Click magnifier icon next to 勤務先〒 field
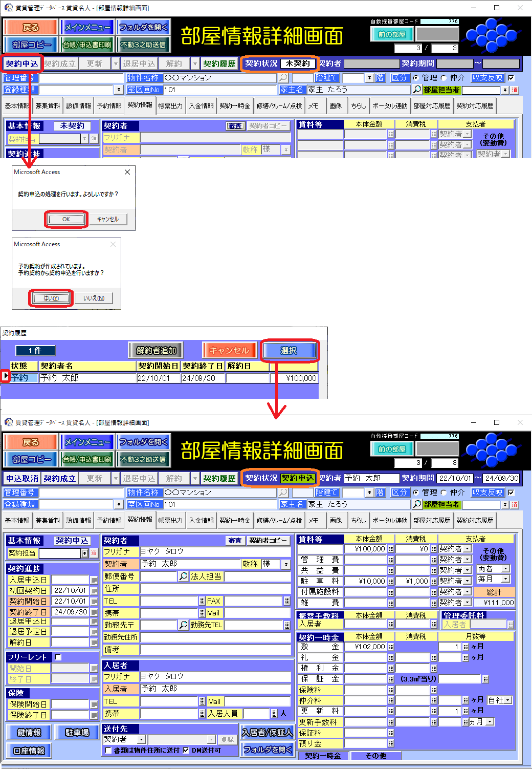 [183, 625]
